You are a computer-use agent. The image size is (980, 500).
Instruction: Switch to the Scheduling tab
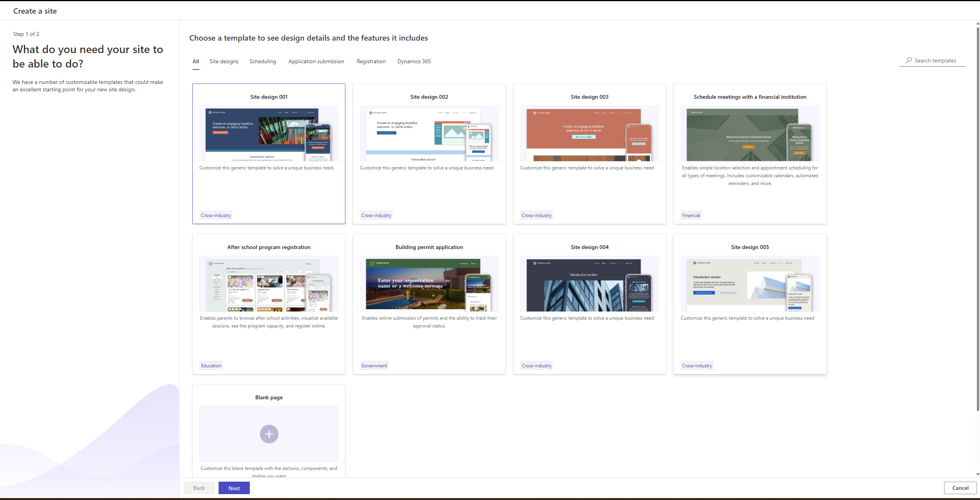click(x=263, y=60)
